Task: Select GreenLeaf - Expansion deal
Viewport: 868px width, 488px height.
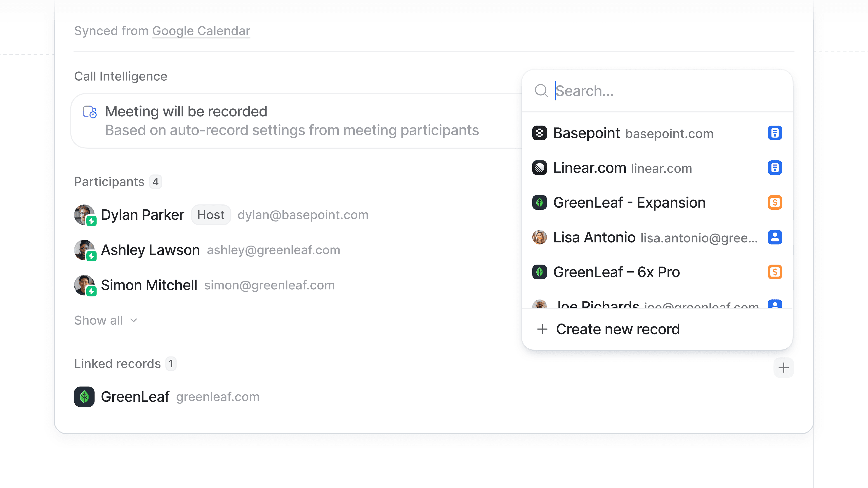Action: click(x=657, y=202)
